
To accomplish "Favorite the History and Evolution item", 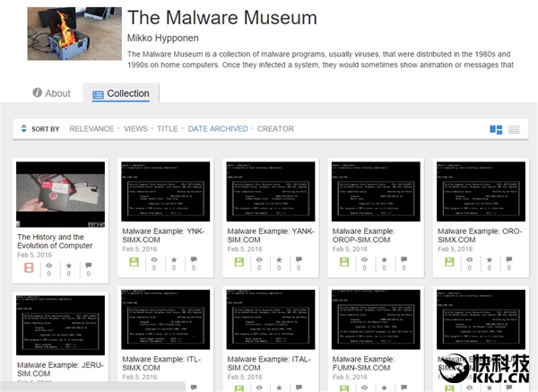I will pyautogui.click(x=69, y=266).
